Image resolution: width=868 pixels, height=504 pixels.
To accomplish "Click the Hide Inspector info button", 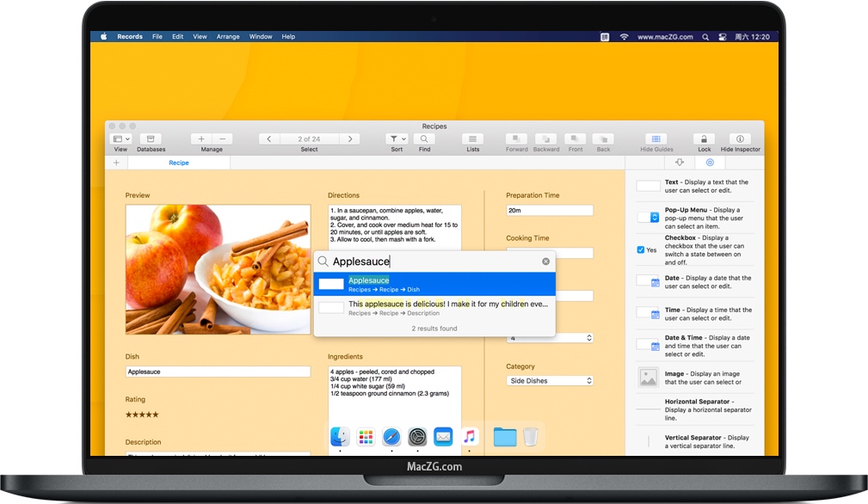I will (740, 138).
